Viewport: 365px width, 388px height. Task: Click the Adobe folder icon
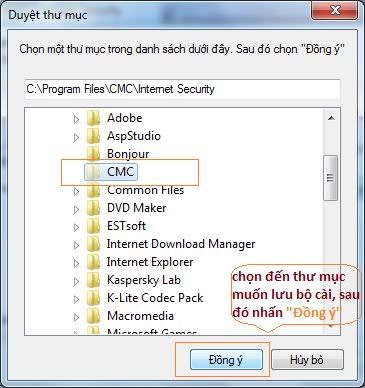point(93,118)
